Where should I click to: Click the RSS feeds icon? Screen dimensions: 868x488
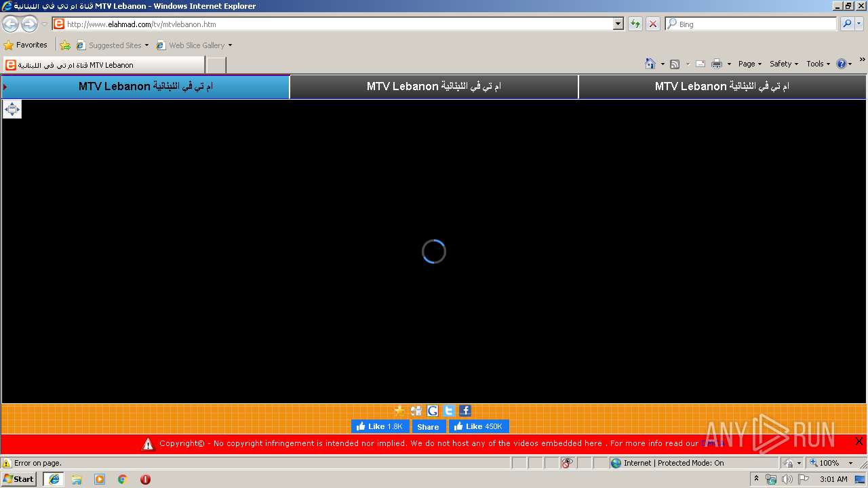[x=675, y=64]
